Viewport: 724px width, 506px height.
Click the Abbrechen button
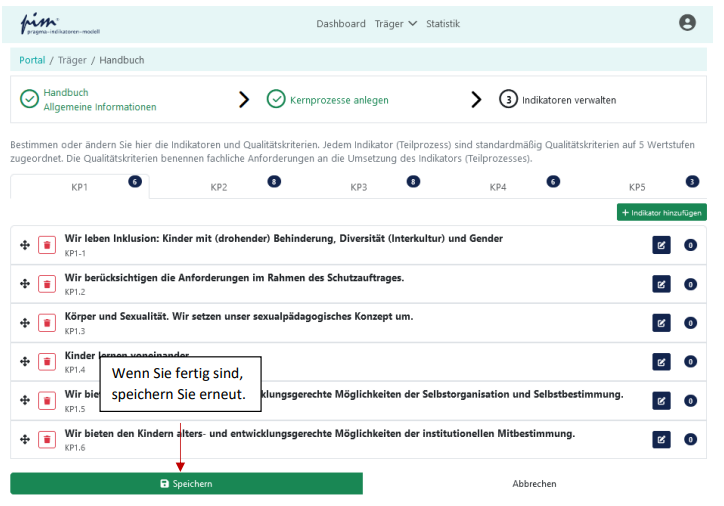click(x=534, y=484)
